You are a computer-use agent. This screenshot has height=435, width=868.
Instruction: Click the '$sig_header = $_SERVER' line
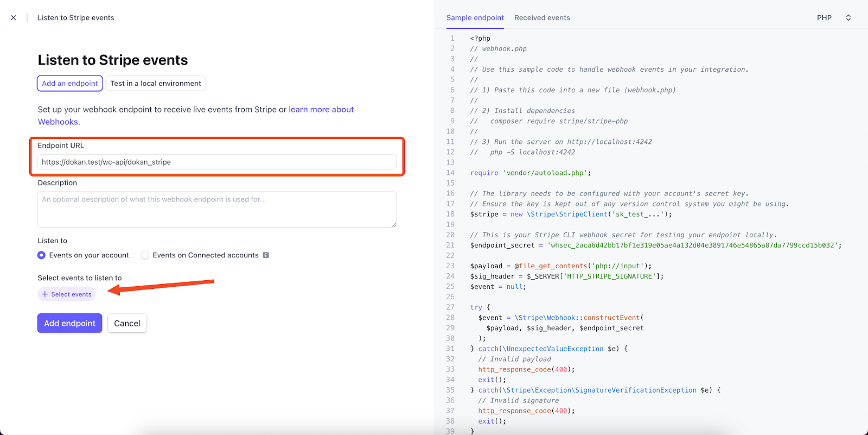click(567, 276)
